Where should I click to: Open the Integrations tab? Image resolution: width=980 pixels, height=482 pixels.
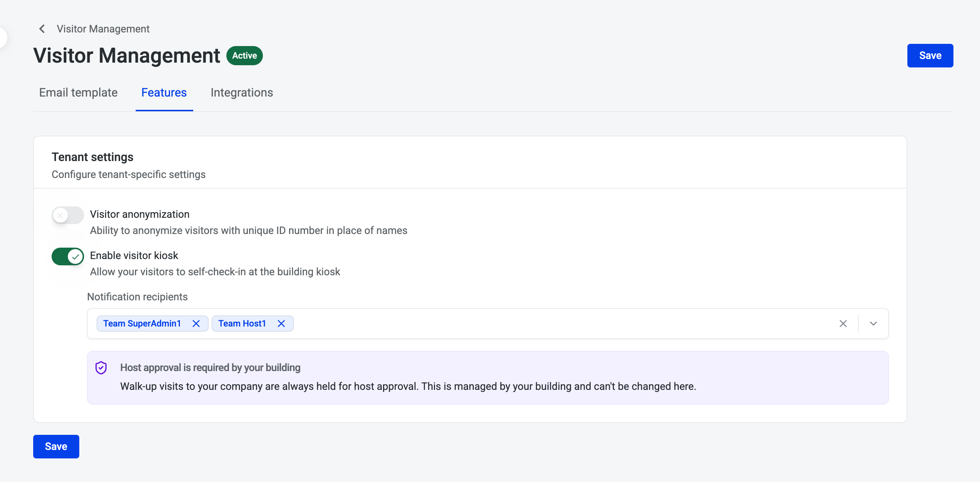tap(241, 92)
